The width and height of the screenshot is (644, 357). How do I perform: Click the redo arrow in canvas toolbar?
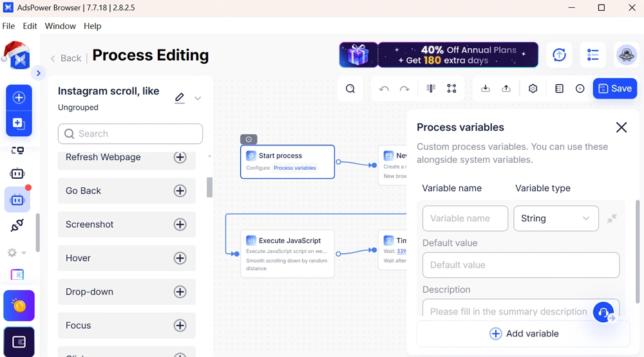click(x=404, y=89)
